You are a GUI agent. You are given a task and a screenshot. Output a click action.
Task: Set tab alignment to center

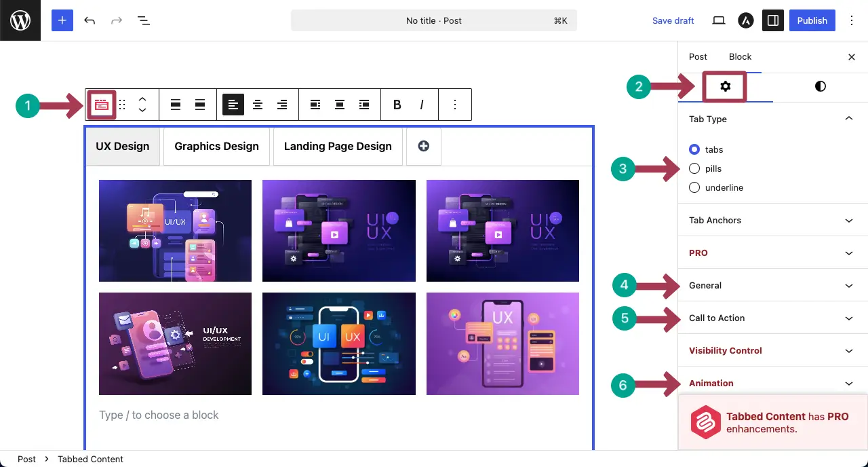coord(340,105)
